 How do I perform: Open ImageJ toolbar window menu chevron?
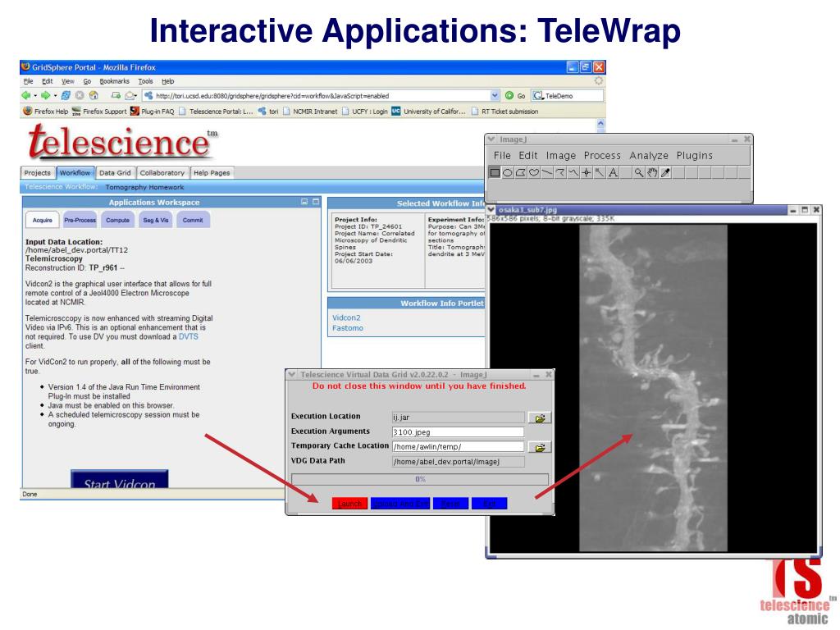[x=491, y=139]
